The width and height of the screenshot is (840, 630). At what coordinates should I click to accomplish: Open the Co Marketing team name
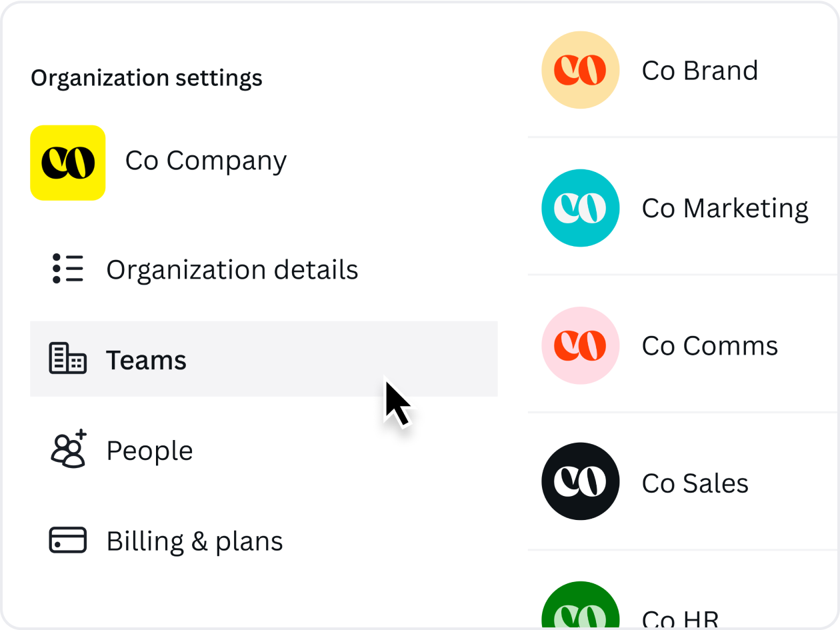point(725,208)
